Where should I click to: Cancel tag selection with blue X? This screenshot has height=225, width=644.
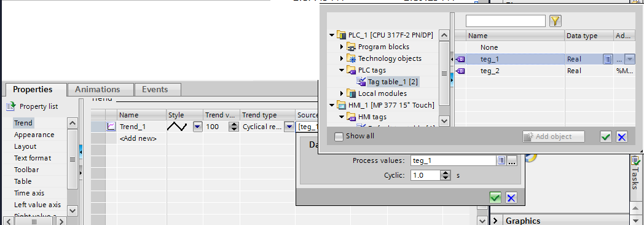click(622, 137)
